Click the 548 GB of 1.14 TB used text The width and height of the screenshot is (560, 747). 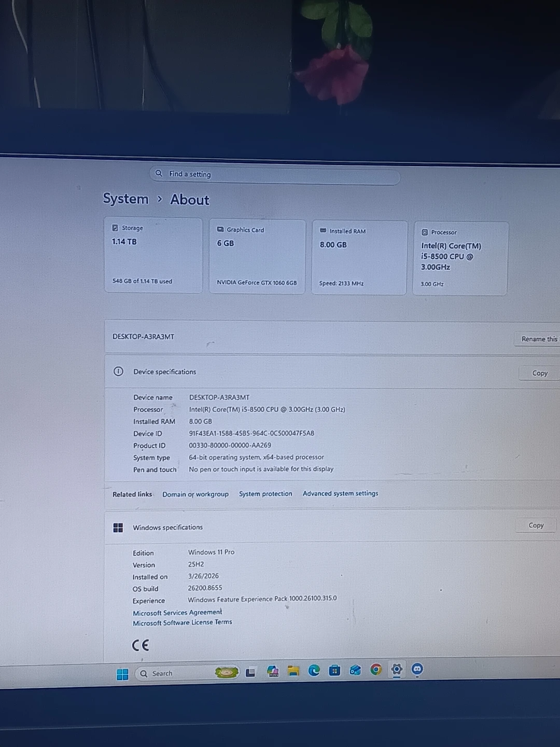142,281
